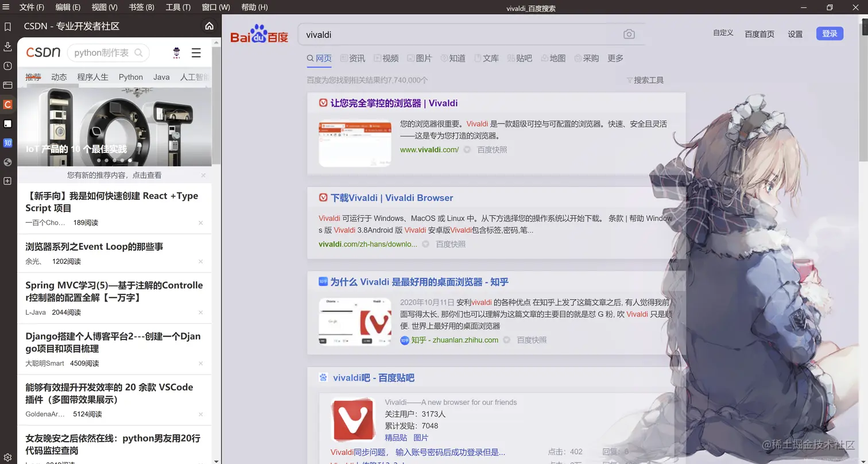
Task: Expand the 更多 dropdown in Baidu navigation
Action: tap(615, 58)
